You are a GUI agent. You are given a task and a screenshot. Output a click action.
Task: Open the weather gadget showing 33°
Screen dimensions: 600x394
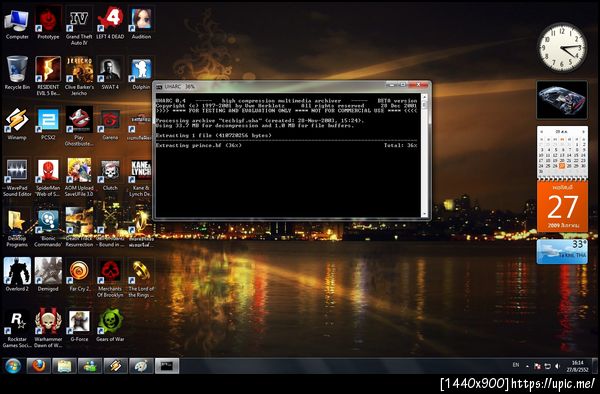point(562,252)
